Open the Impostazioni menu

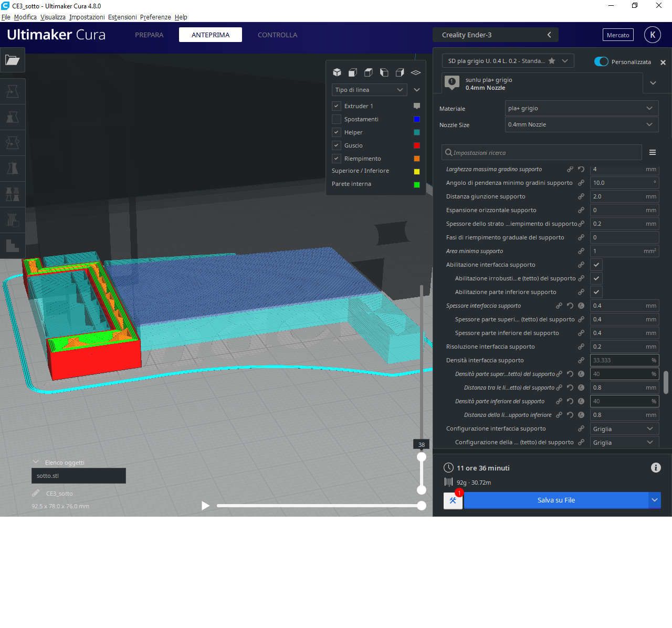pyautogui.click(x=87, y=17)
